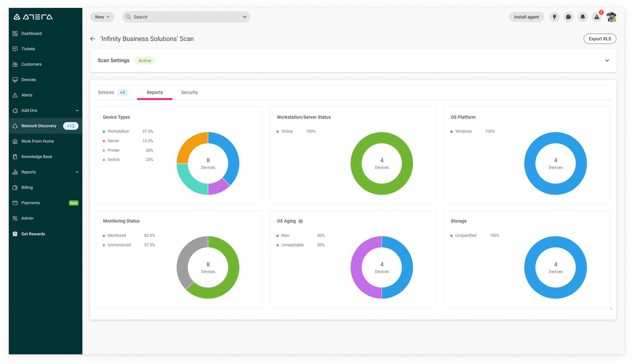Click the Tickets sidebar icon
633x364 pixels.
click(15, 49)
